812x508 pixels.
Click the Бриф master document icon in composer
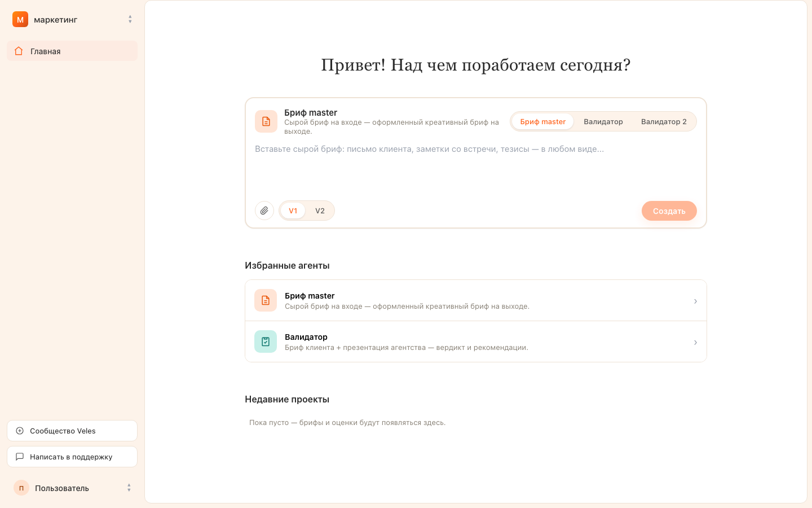pos(266,121)
